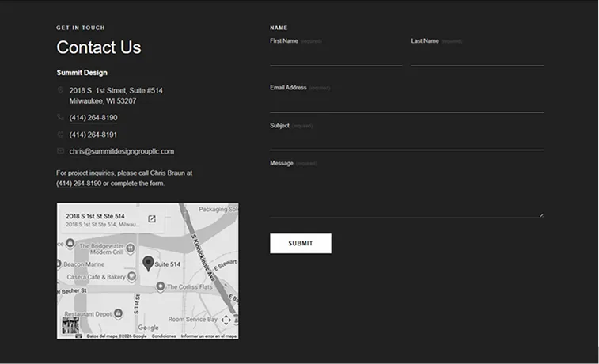
Task: Click the 'Milwaukee, WI 53207' address line
Action: [103, 100]
